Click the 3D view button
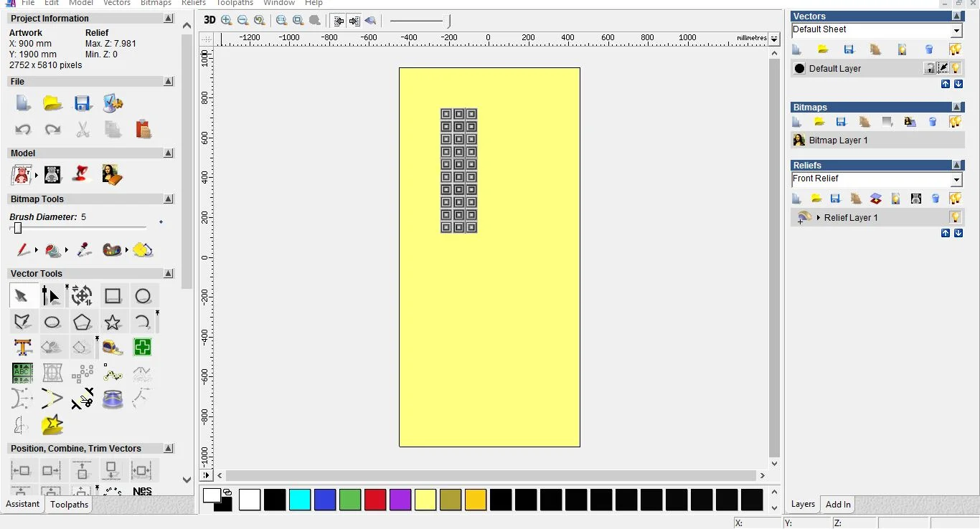980x529 pixels. [x=209, y=20]
